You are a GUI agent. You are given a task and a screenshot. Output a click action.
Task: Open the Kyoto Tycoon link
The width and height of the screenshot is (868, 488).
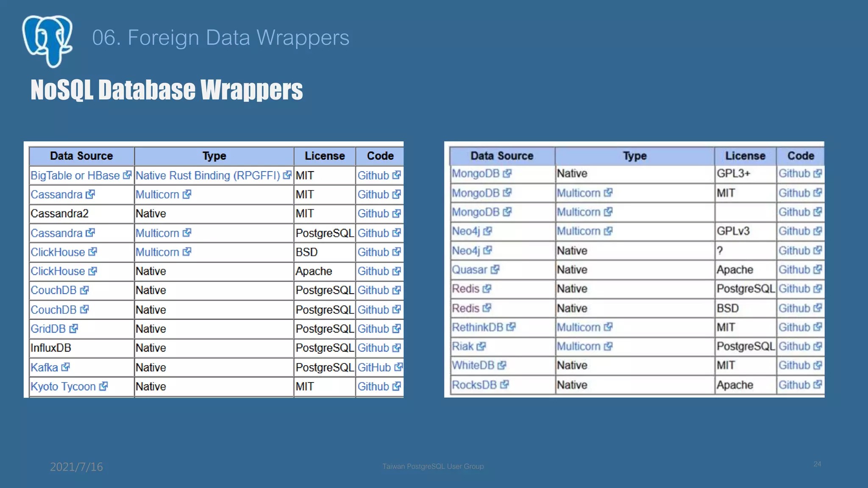[x=63, y=386]
